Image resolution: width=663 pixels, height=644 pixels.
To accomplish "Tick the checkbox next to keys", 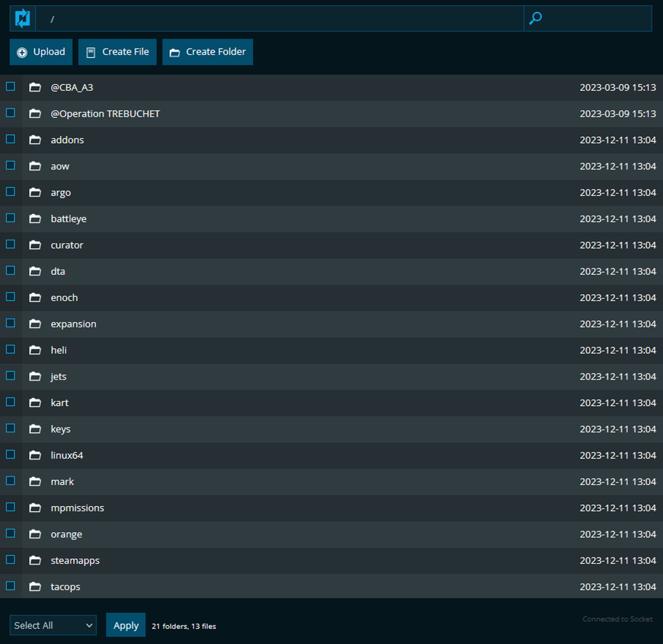I will pos(10,428).
